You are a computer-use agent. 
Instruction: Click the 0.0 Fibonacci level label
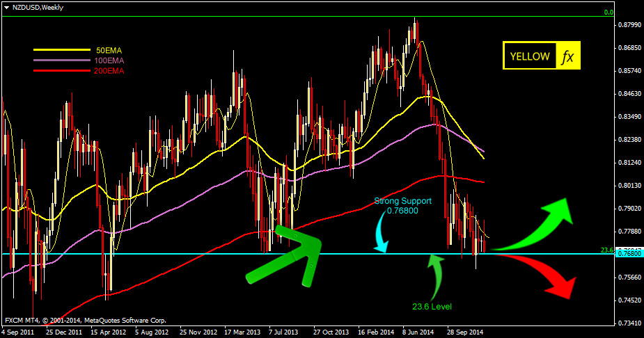pyautogui.click(x=608, y=13)
